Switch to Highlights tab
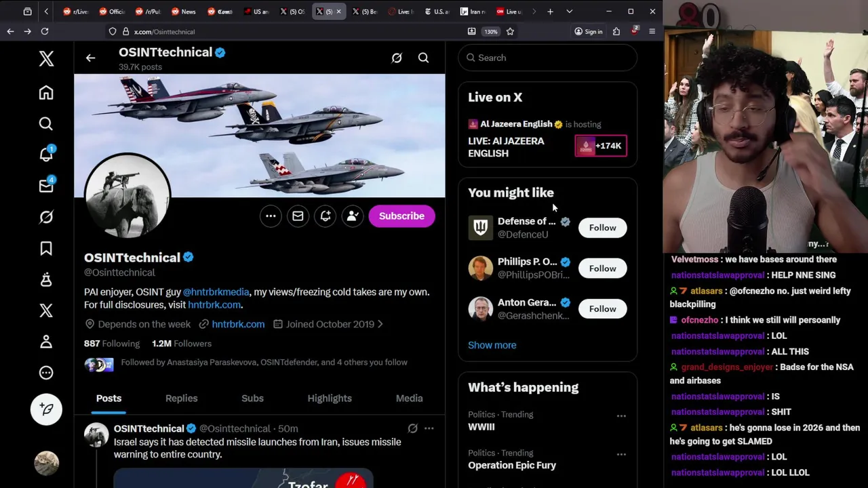 [330, 399]
